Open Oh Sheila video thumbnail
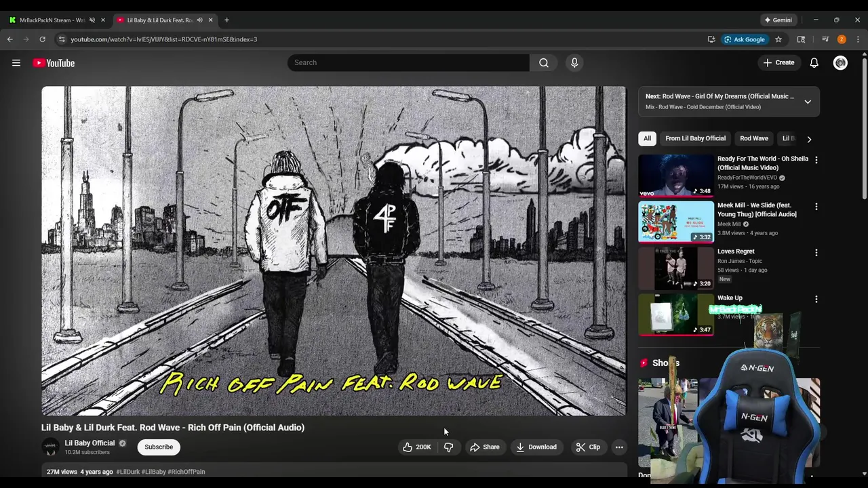Viewport: 868px width, 488px height. 676,176
